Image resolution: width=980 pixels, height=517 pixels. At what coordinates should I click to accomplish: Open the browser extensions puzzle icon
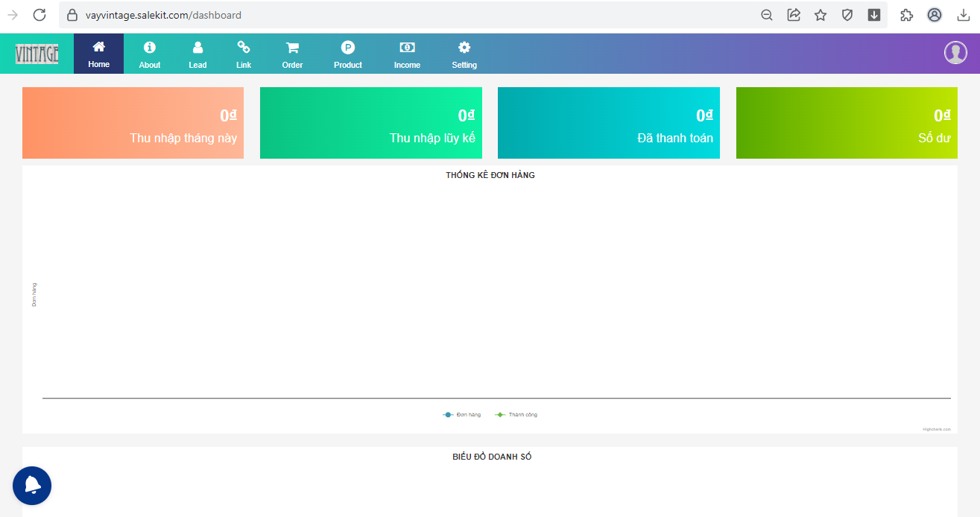point(906,15)
